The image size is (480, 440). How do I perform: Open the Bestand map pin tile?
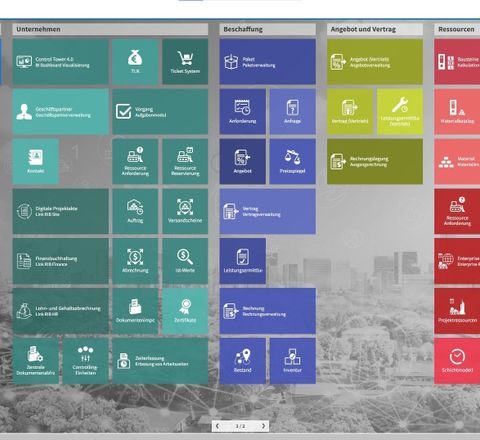coord(243,361)
